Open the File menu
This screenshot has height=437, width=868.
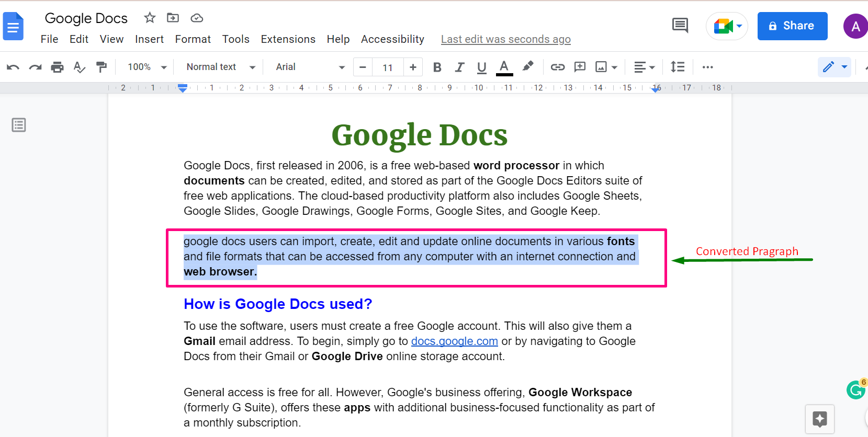click(50, 39)
